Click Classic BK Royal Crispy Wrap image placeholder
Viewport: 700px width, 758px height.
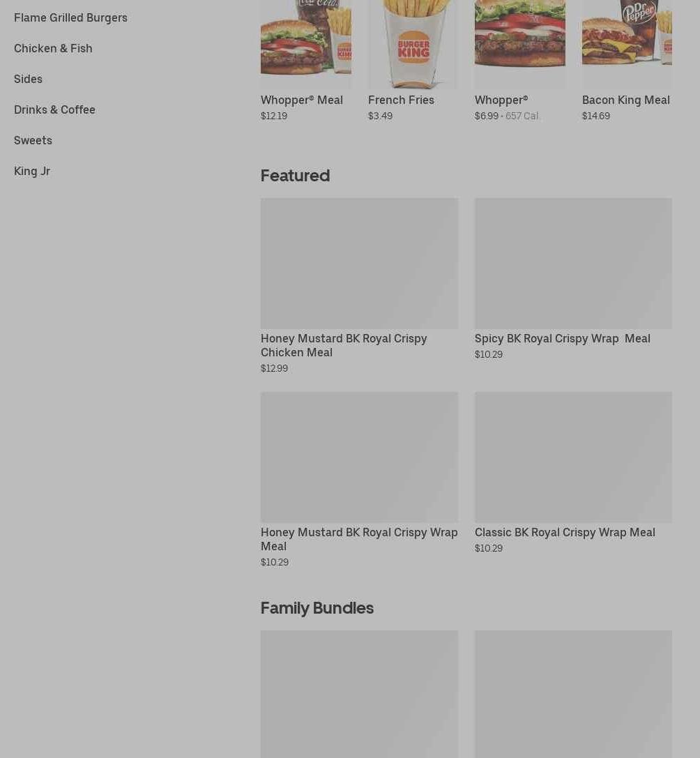pyautogui.click(x=573, y=457)
